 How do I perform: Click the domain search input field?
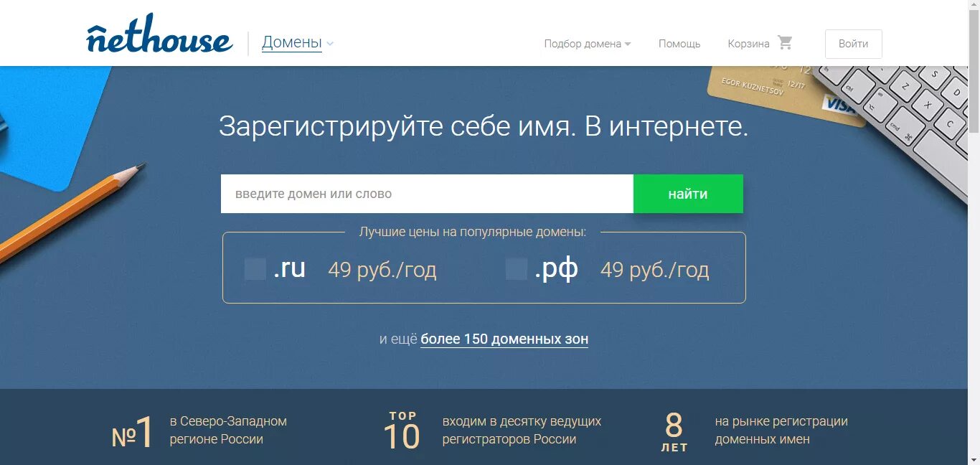coord(426,193)
